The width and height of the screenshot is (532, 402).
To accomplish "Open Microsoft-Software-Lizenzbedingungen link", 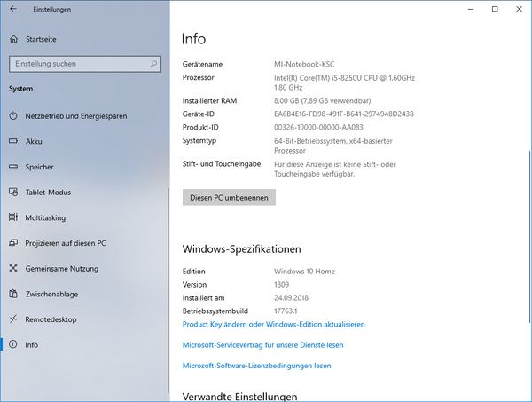I will tap(256, 366).
